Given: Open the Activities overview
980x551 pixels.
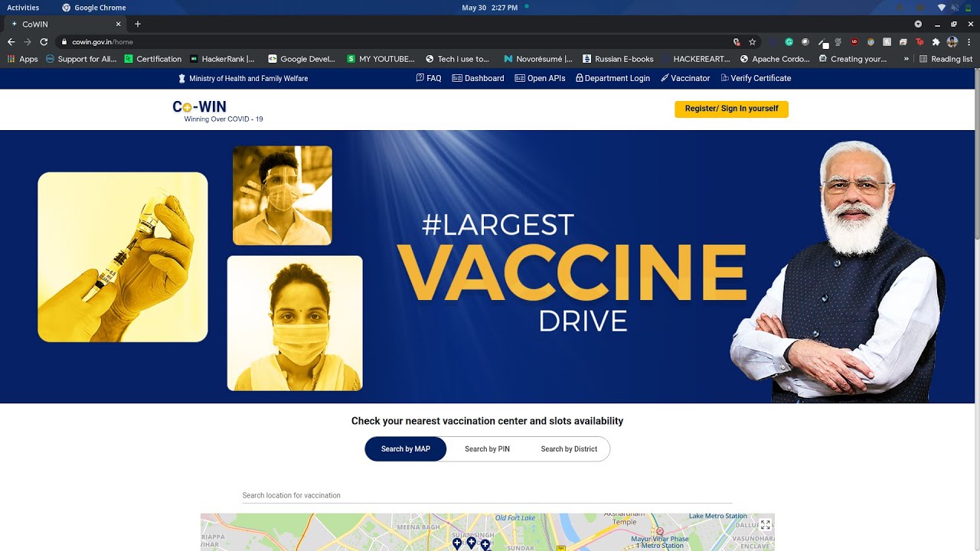Looking at the screenshot, I should click(23, 8).
